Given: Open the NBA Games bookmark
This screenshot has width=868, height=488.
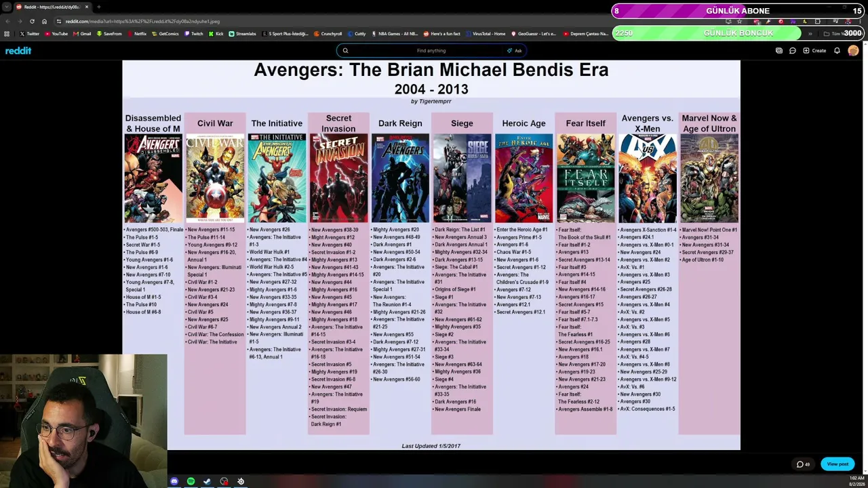Looking at the screenshot, I should tap(395, 34).
